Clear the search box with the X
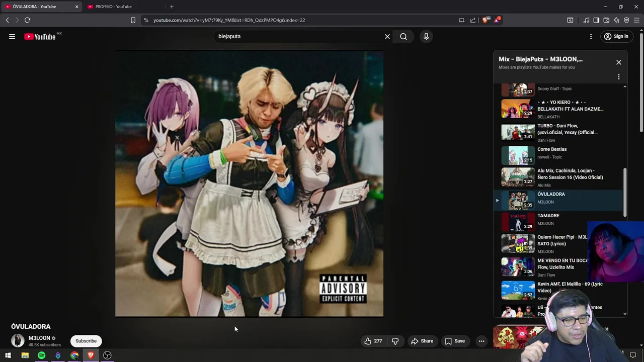The height and width of the screenshot is (362, 644). (x=387, y=36)
